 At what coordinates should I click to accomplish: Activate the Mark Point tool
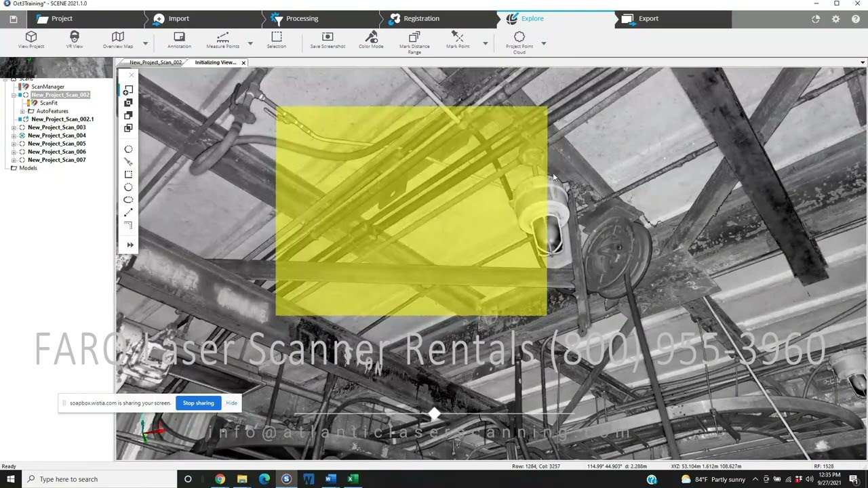[x=458, y=40]
